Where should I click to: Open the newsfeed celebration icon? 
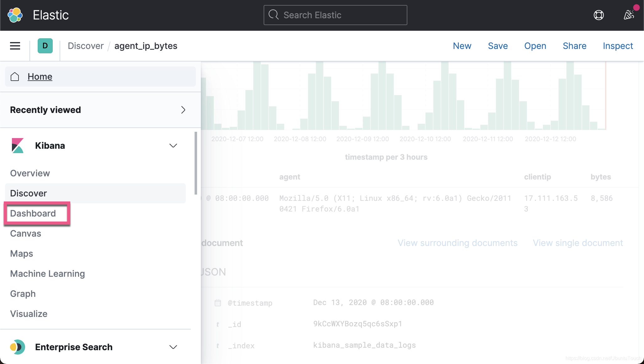click(x=629, y=15)
